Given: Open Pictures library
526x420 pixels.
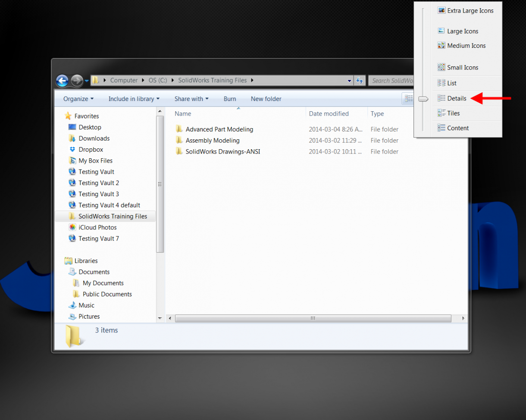Looking at the screenshot, I should (x=89, y=316).
